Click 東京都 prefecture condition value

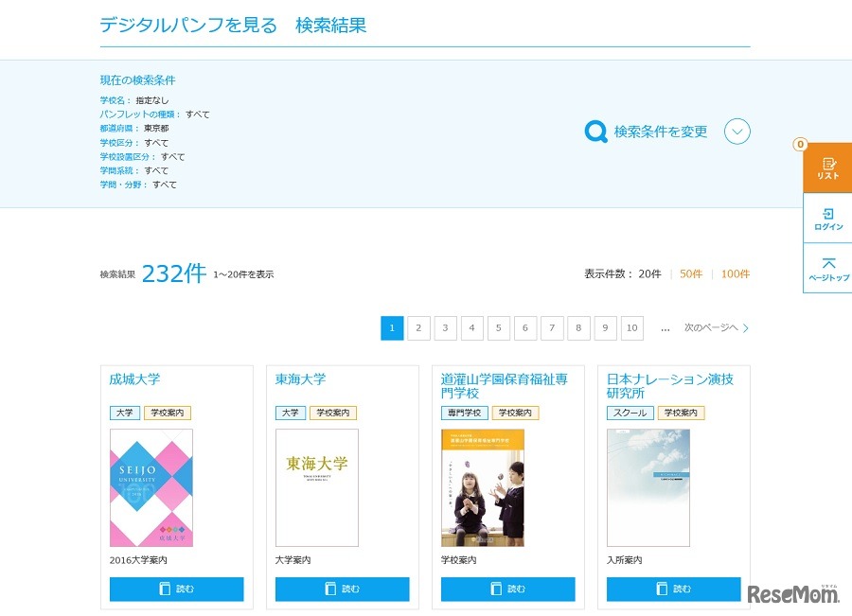point(156,128)
